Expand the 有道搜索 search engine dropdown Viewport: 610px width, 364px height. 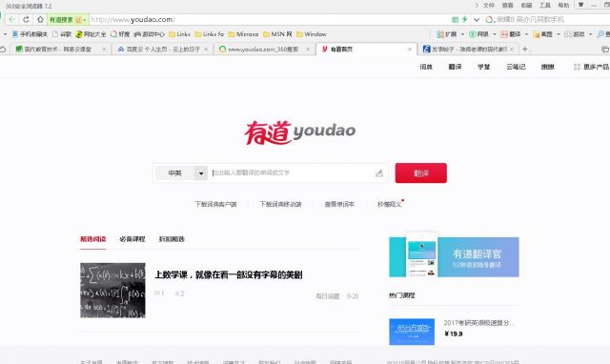[x=84, y=20]
